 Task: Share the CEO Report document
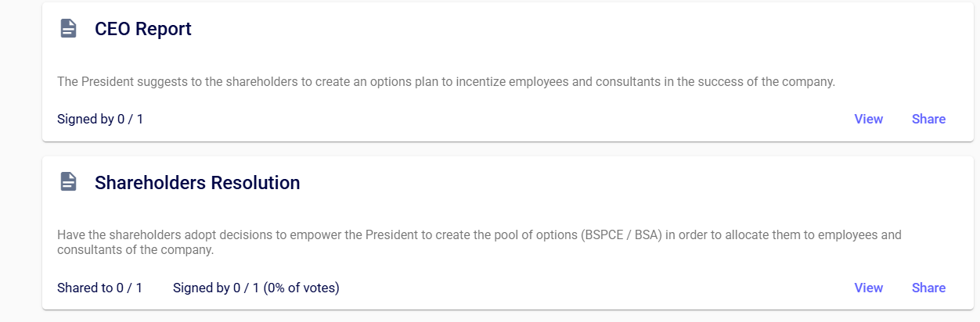[x=928, y=119]
